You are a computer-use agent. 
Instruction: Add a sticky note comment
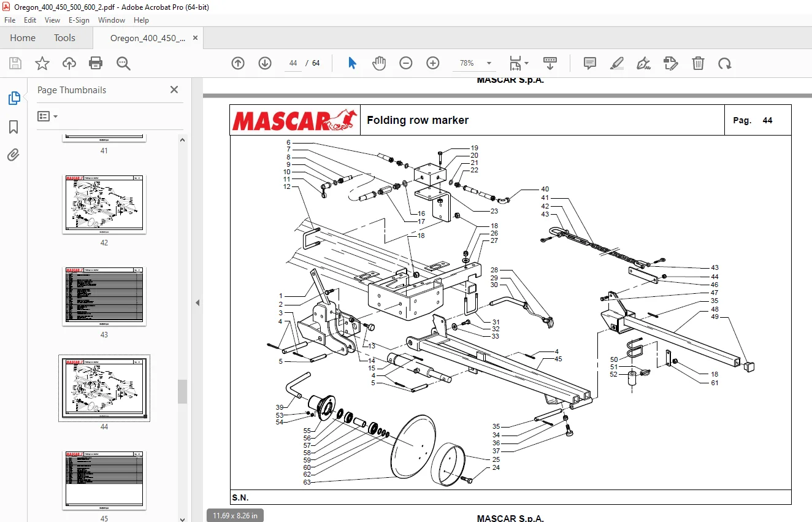[x=590, y=63]
